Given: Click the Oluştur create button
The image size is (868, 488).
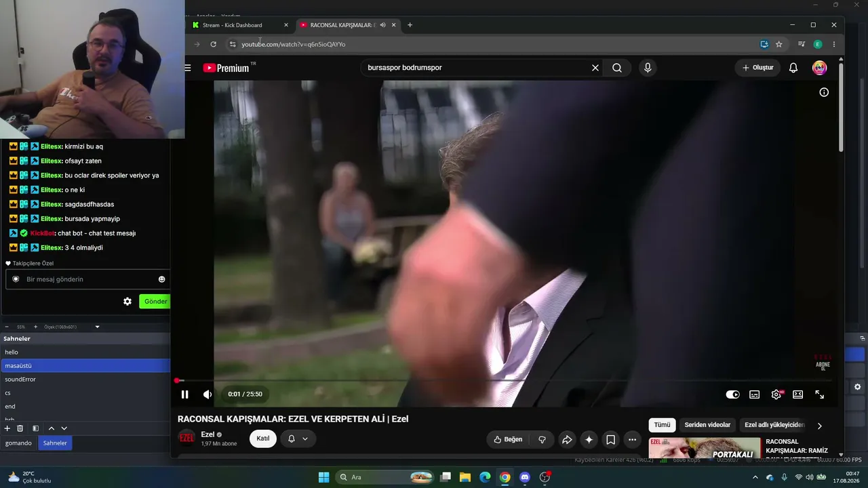Looking at the screenshot, I should [x=757, y=68].
